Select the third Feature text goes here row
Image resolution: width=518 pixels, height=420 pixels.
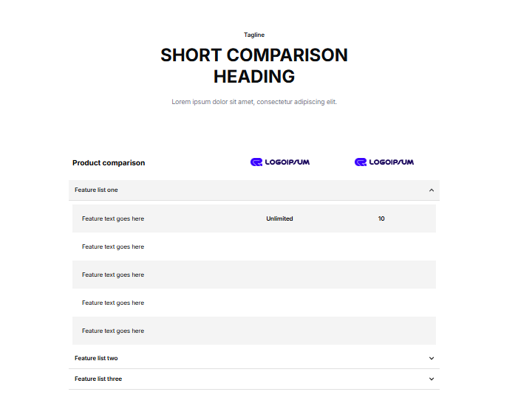[113, 275]
